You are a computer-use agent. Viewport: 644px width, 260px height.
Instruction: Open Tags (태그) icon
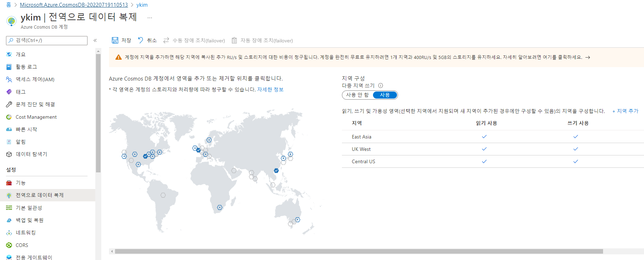[x=9, y=92]
